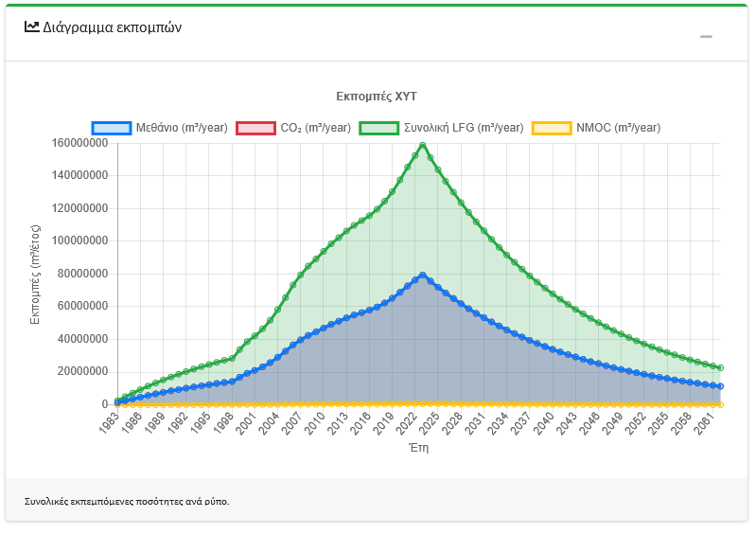Toggle NMOC (m³/year) legend label
756x534 pixels.
point(618,128)
